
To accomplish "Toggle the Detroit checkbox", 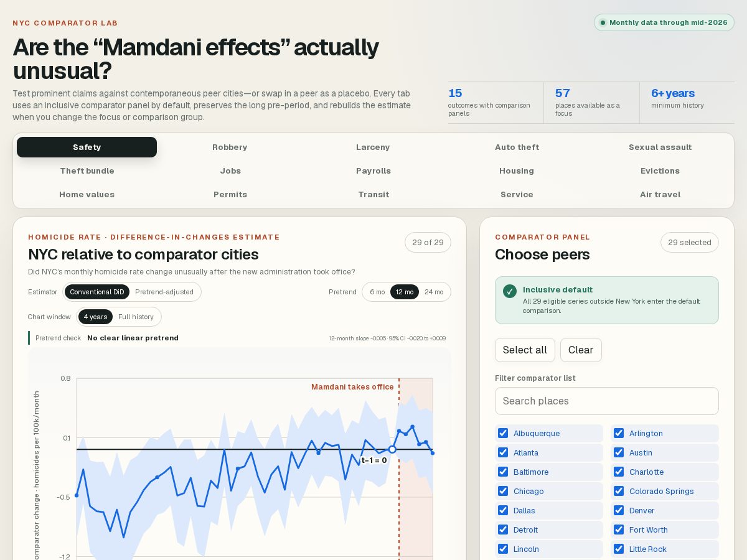I will 503,530.
